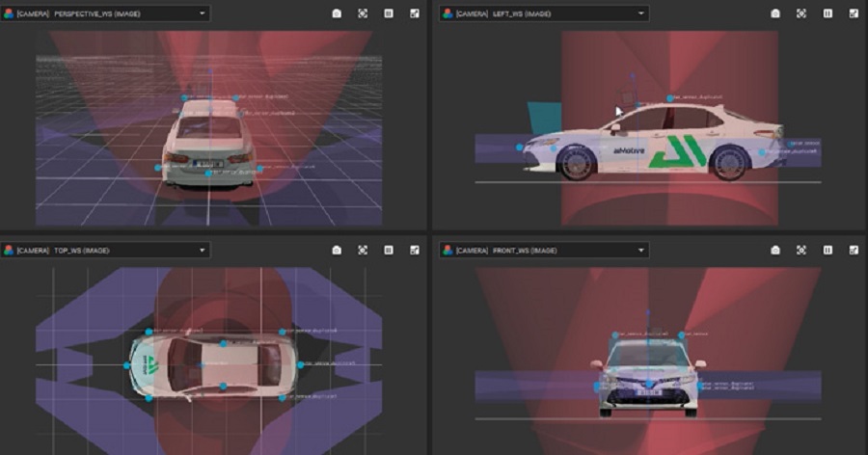Select the rear bumper sensor dot in LEFT_WS view

pyautogui.click(x=762, y=152)
